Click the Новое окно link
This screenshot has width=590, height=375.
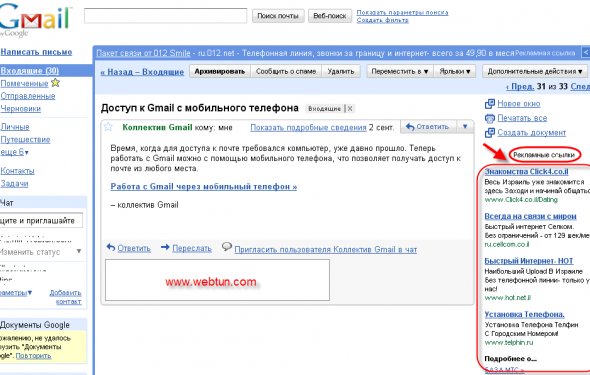tap(519, 103)
